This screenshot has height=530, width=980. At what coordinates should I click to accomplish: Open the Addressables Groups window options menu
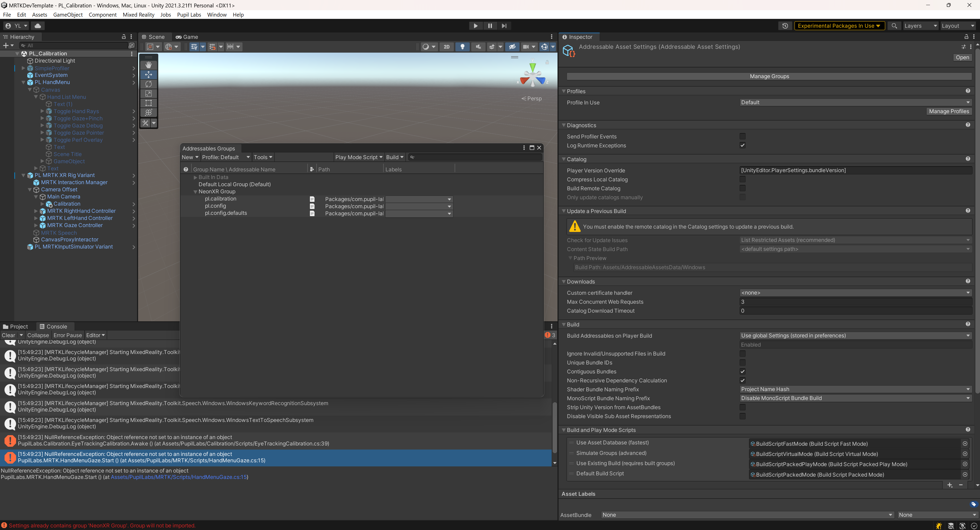click(x=524, y=148)
